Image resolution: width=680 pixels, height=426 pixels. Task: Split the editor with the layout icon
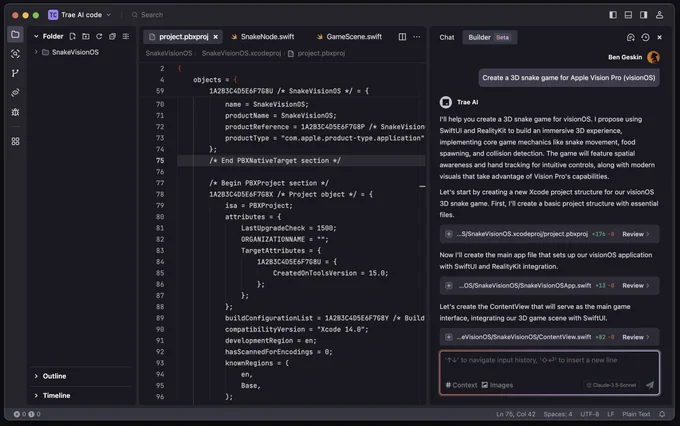pyautogui.click(x=402, y=37)
